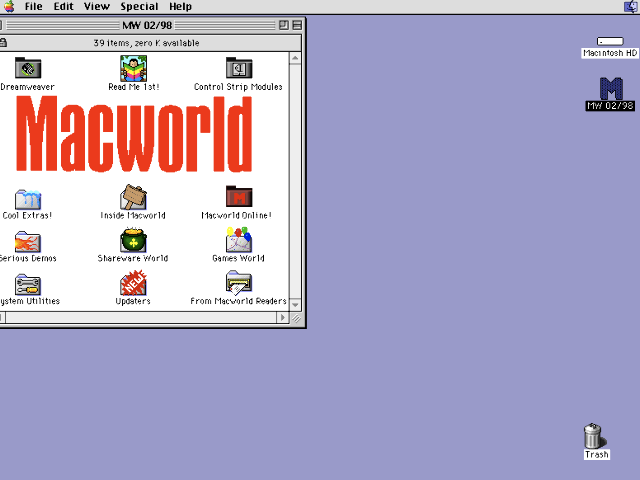Open the Inside Macworld icon
The height and width of the screenshot is (480, 640).
pos(133,197)
